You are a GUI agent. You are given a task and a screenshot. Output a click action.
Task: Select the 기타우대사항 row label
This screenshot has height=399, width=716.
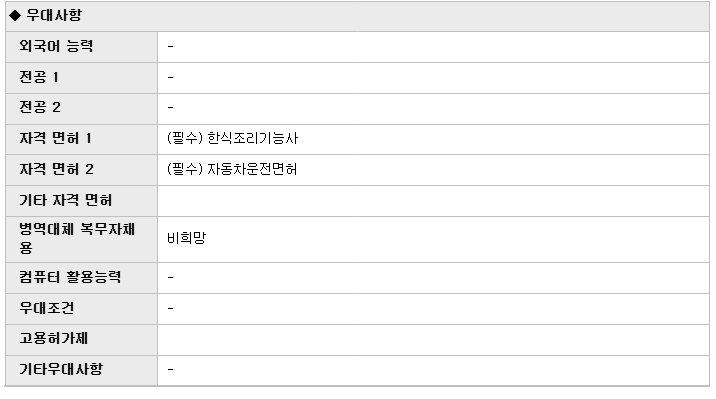[x=61, y=369]
